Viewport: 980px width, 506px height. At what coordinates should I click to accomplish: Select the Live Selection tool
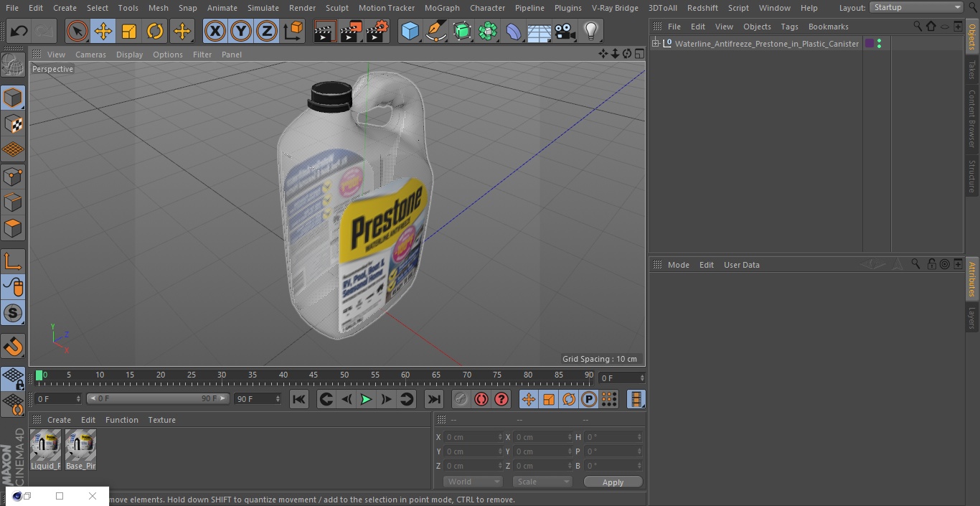tap(77, 31)
